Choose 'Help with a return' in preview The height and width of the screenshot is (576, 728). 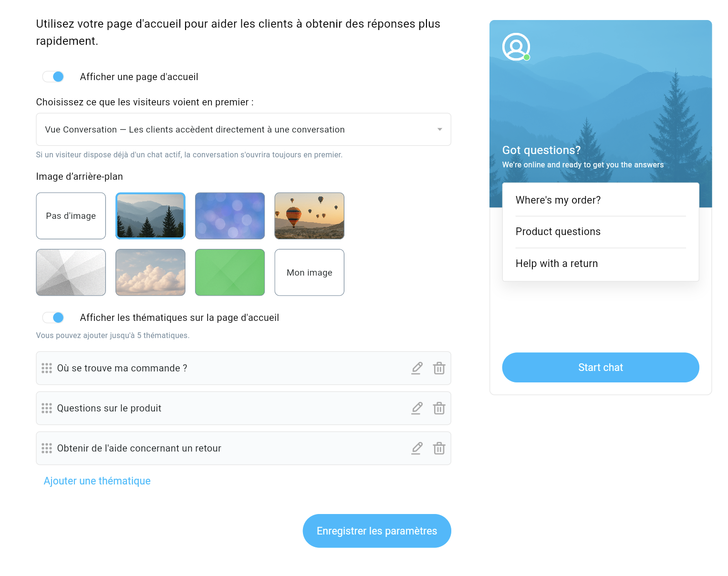pos(556,264)
